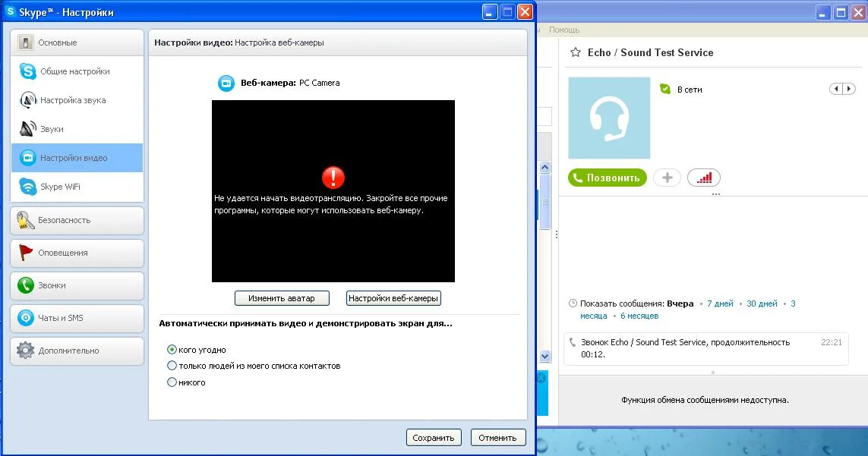
Task: Expand the Звонки settings group
Action: point(77,285)
